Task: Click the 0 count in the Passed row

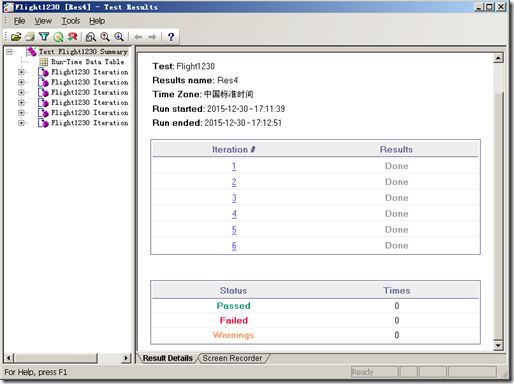Action: (x=397, y=306)
